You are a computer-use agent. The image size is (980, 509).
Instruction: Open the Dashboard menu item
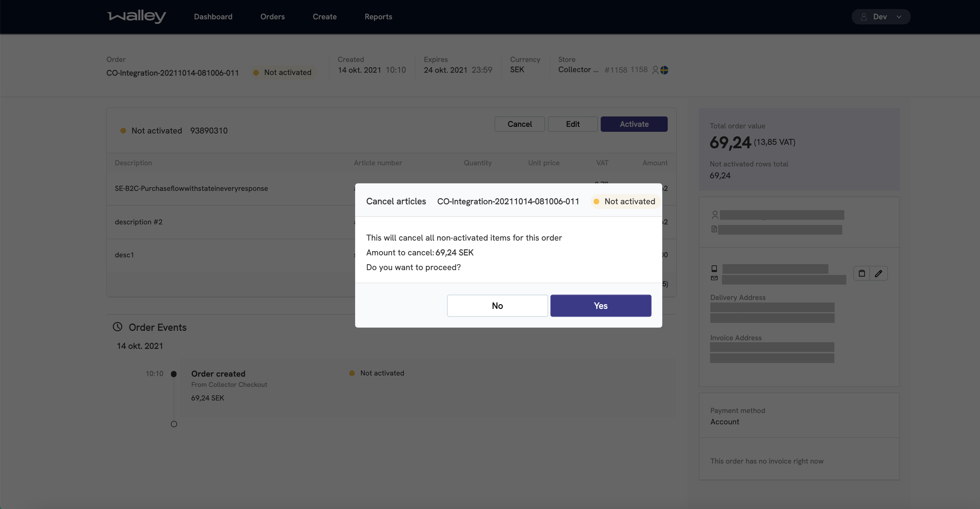click(213, 17)
